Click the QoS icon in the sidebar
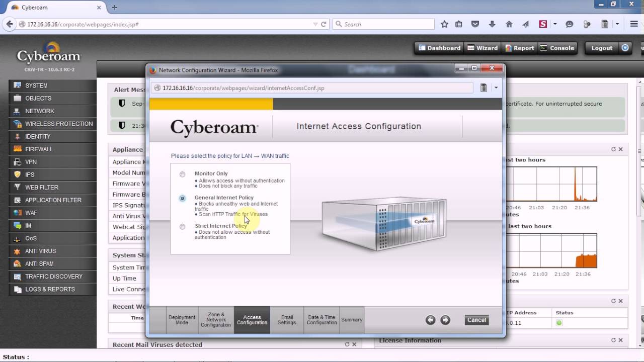Viewport: 644px width, 362px height. (x=18, y=238)
